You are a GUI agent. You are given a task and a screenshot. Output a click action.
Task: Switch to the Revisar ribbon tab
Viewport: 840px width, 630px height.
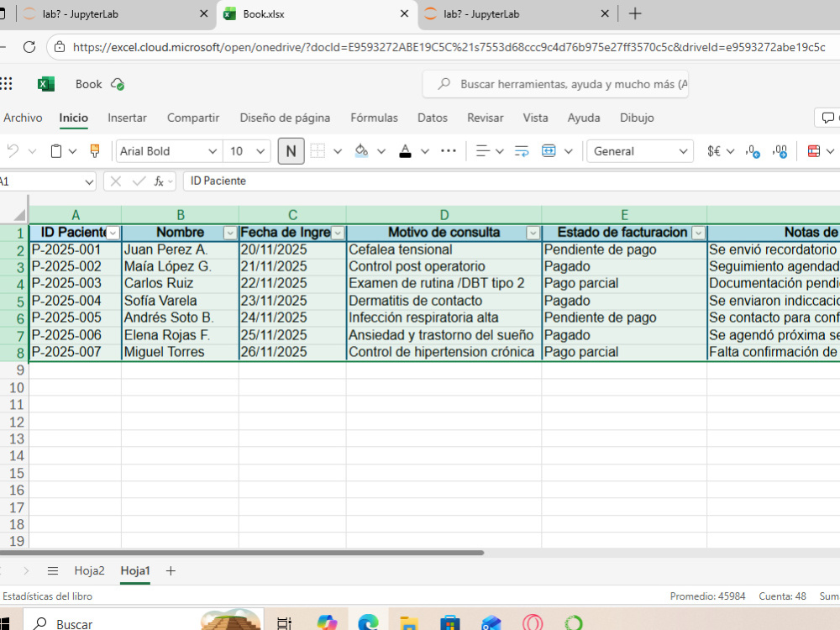click(x=486, y=118)
